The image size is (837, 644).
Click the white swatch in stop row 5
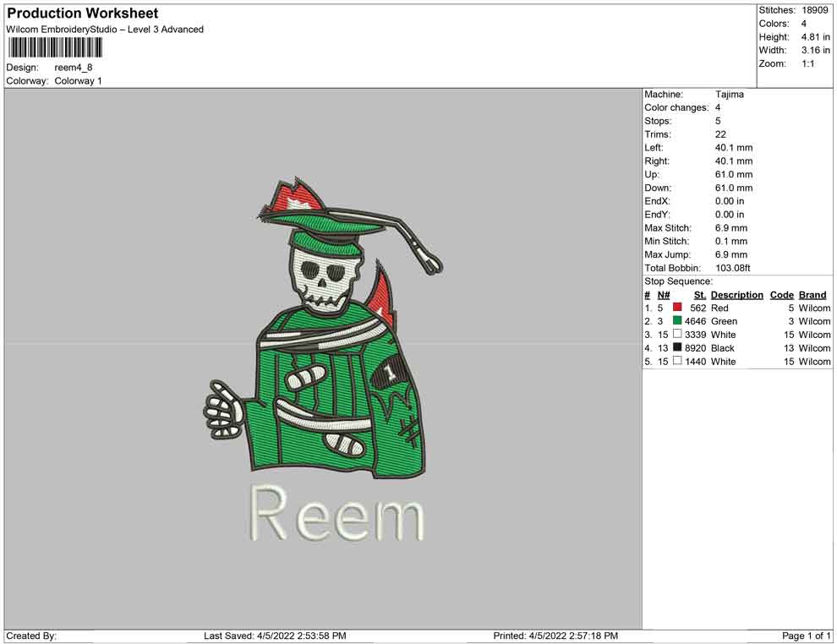677,362
